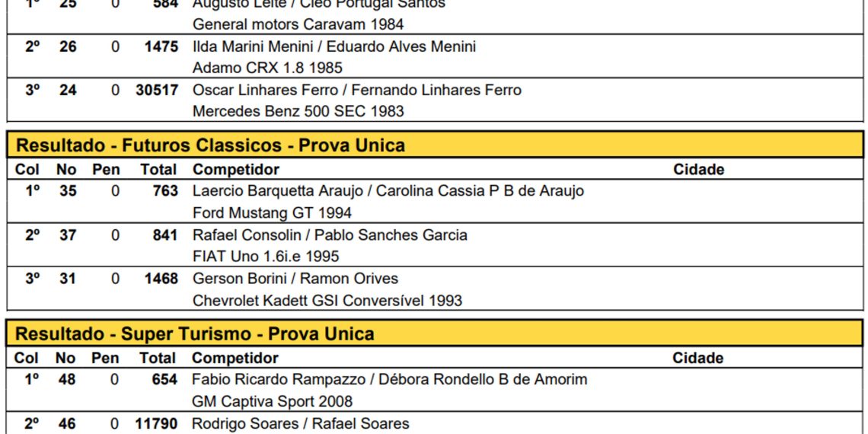Select the Fabio Ricardo Rampazzo competitor line
Screen dimensions: 868x434
tap(389, 379)
